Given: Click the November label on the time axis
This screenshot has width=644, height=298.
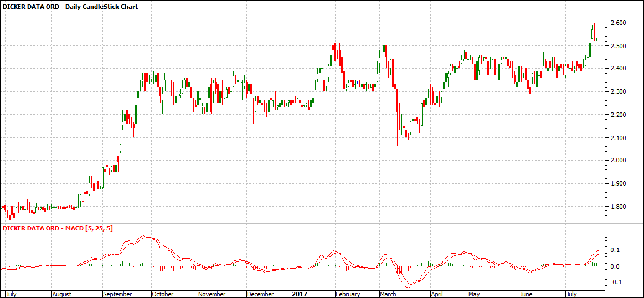Looking at the screenshot, I should 212,294.
